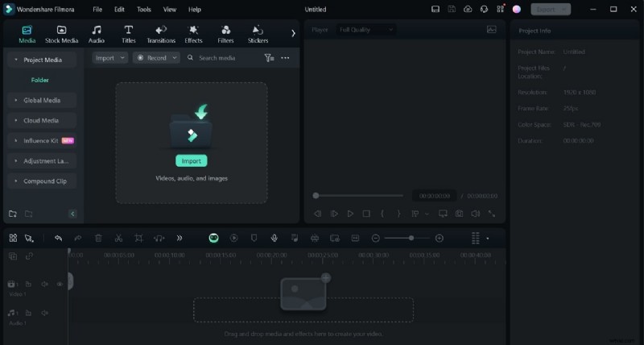Mute the Audio 1 track
Viewport: 644px width, 345px height.
(x=44, y=313)
